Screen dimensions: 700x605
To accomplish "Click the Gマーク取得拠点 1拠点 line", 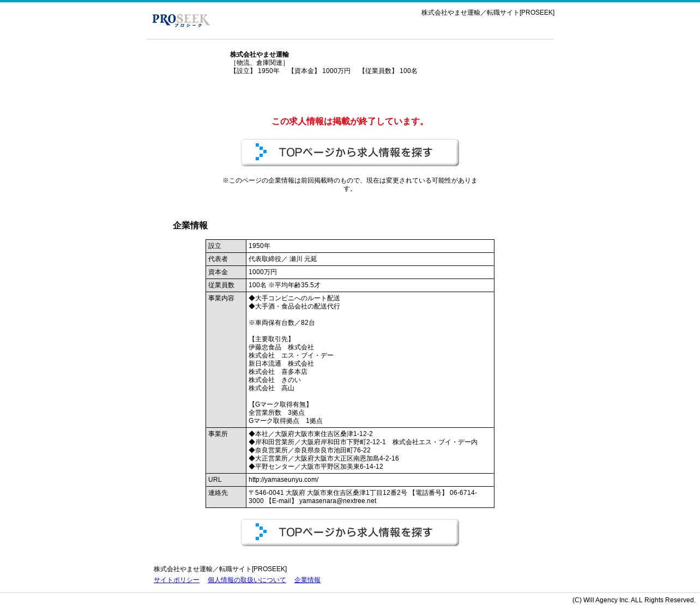I will click(x=286, y=421).
